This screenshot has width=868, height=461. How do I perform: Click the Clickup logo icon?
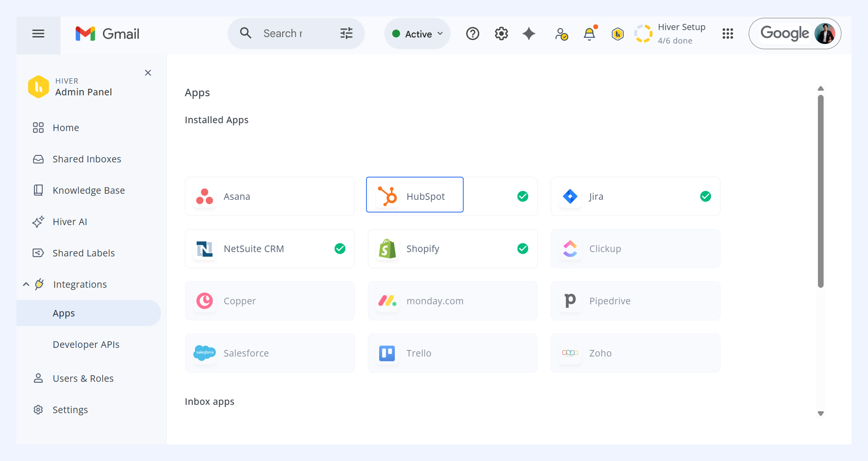tap(570, 249)
